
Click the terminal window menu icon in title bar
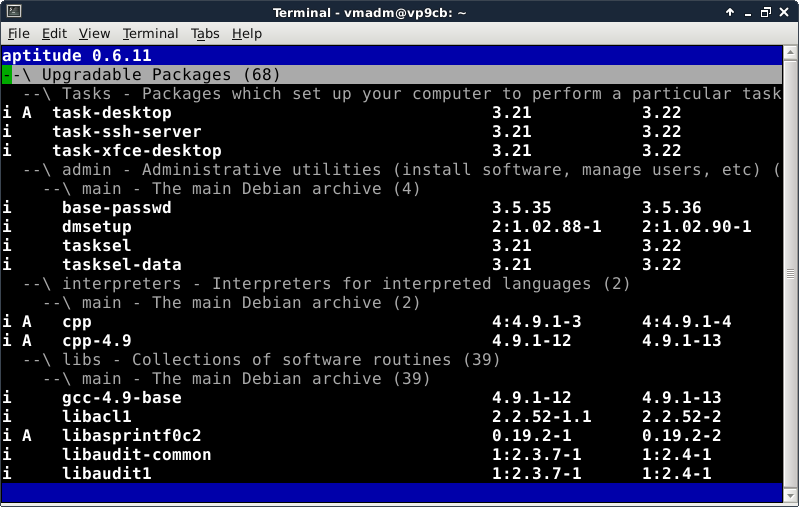tap(12, 11)
